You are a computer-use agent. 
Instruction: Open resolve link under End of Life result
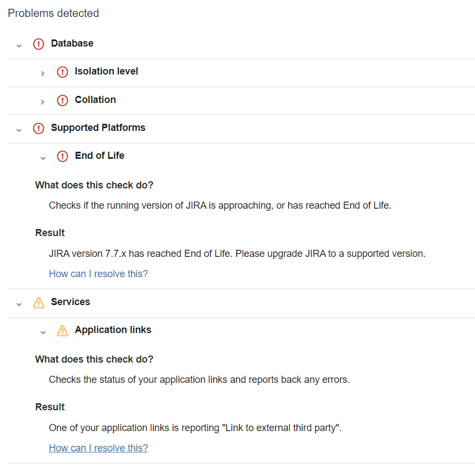99,274
